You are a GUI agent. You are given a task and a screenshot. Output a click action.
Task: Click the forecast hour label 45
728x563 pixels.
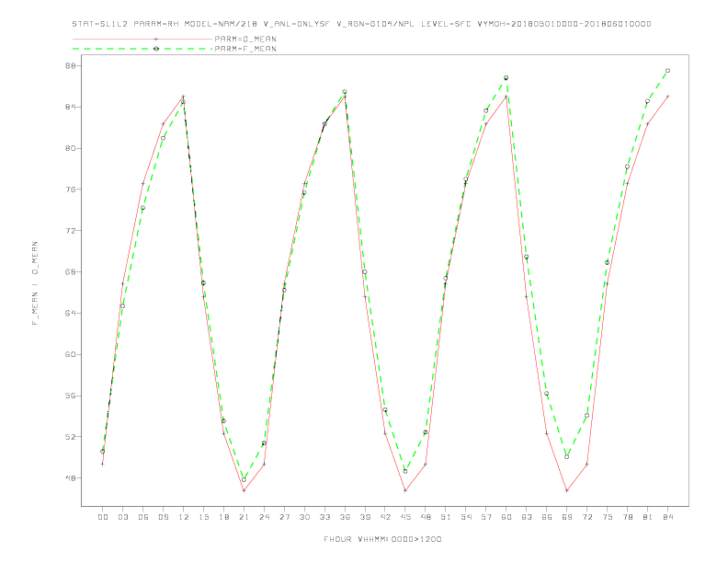[405, 517]
